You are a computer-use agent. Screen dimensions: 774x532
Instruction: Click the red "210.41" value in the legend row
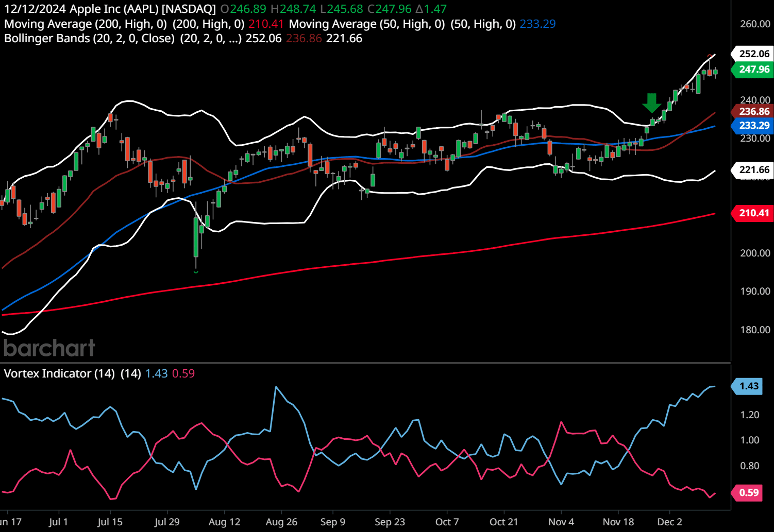tap(266, 24)
